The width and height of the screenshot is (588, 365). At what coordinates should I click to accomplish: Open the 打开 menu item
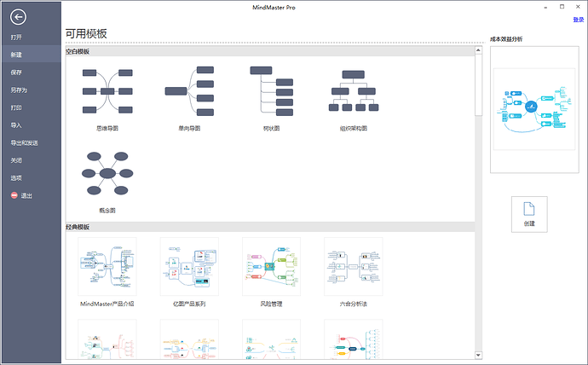coord(16,38)
